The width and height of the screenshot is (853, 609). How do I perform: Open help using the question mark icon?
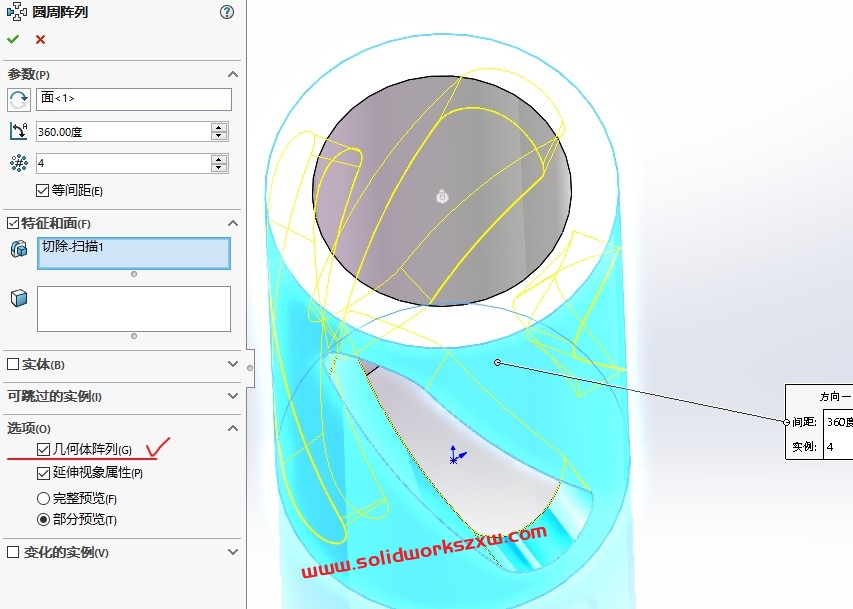[x=226, y=13]
